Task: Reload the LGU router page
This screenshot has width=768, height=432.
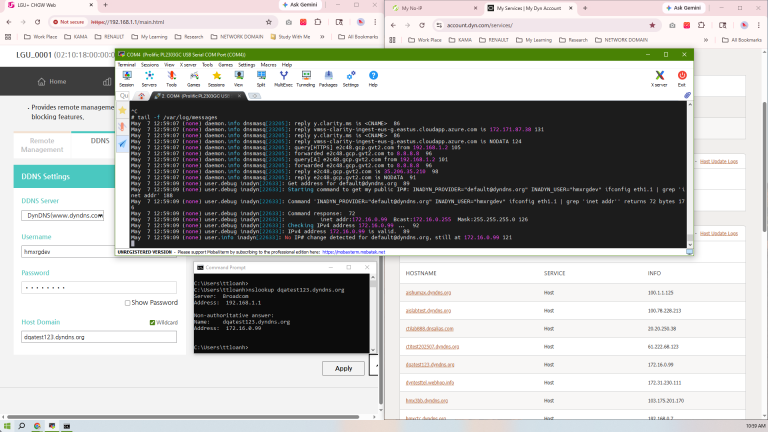Action: click(x=37, y=22)
